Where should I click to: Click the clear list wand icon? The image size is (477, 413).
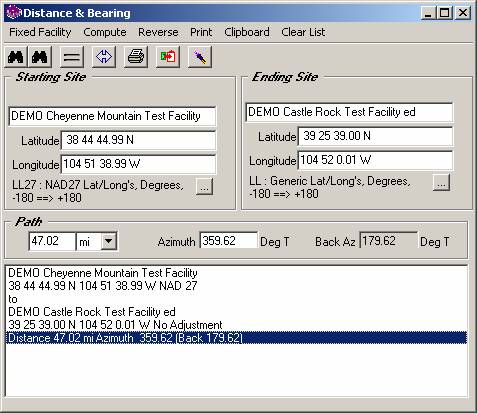(x=200, y=57)
